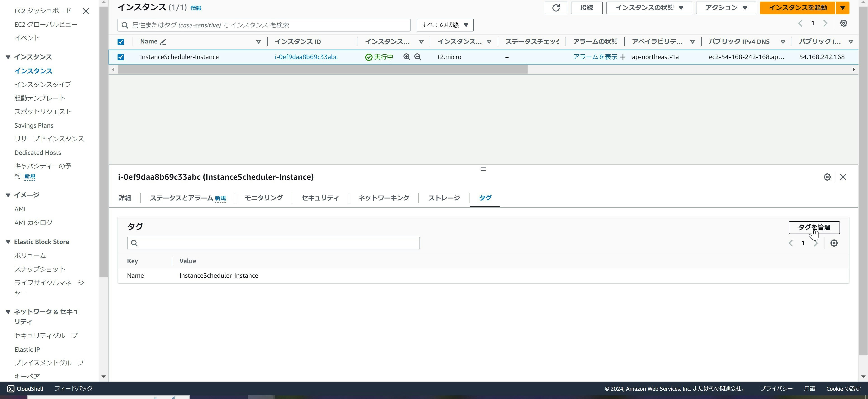Click the タグを管理 button

click(814, 227)
